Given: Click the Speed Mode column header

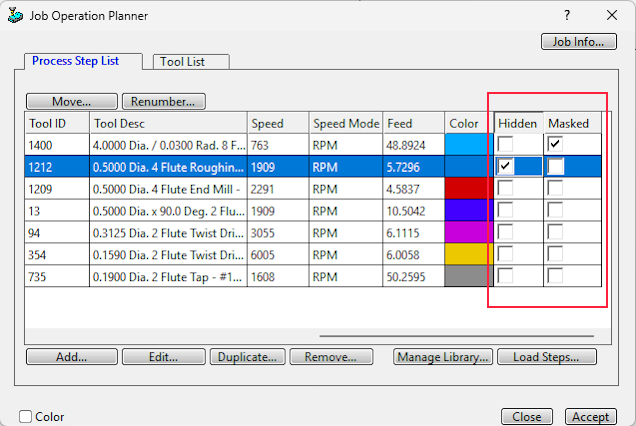Looking at the screenshot, I should 346,123.
